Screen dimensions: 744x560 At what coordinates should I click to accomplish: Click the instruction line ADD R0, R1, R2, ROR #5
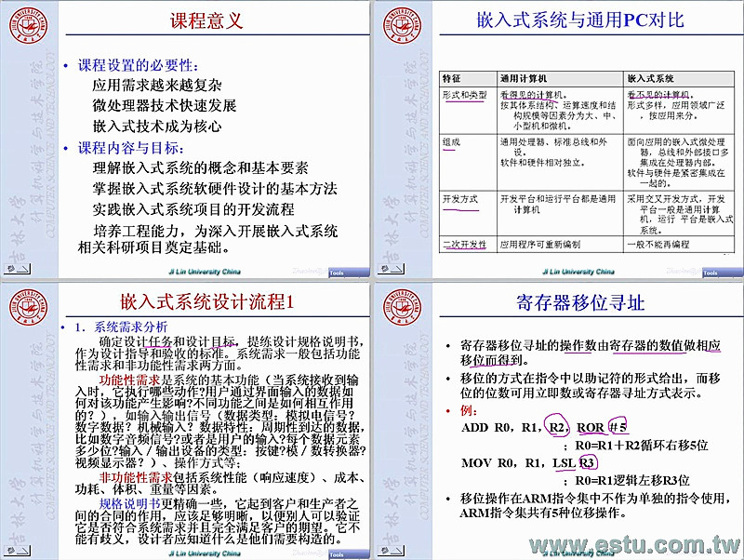[x=545, y=427]
